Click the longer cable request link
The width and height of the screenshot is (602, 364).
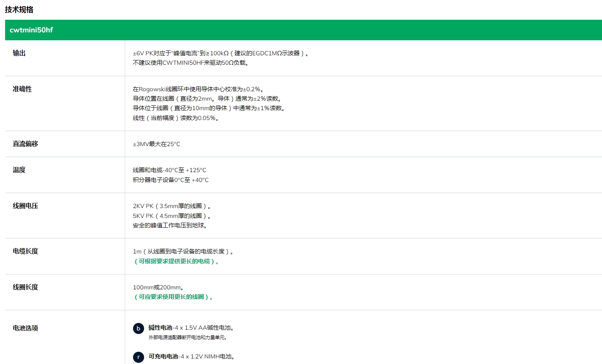[175, 261]
